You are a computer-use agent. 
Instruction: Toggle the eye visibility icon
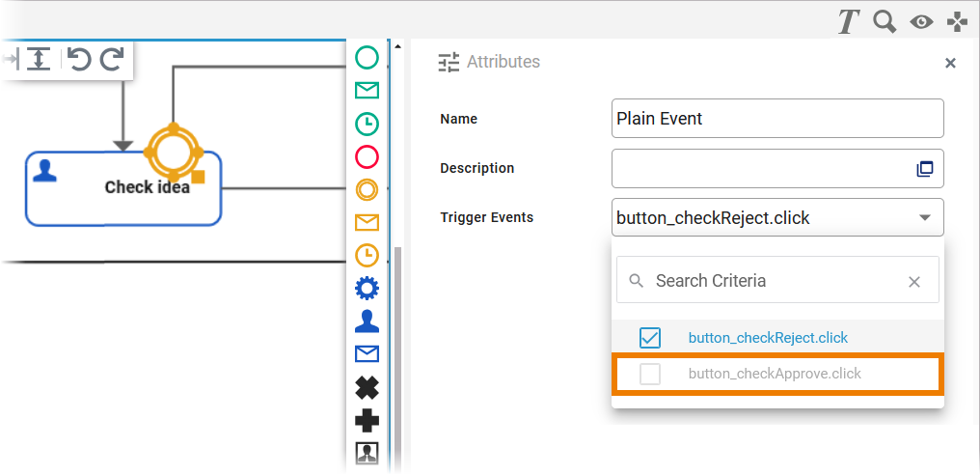click(921, 21)
